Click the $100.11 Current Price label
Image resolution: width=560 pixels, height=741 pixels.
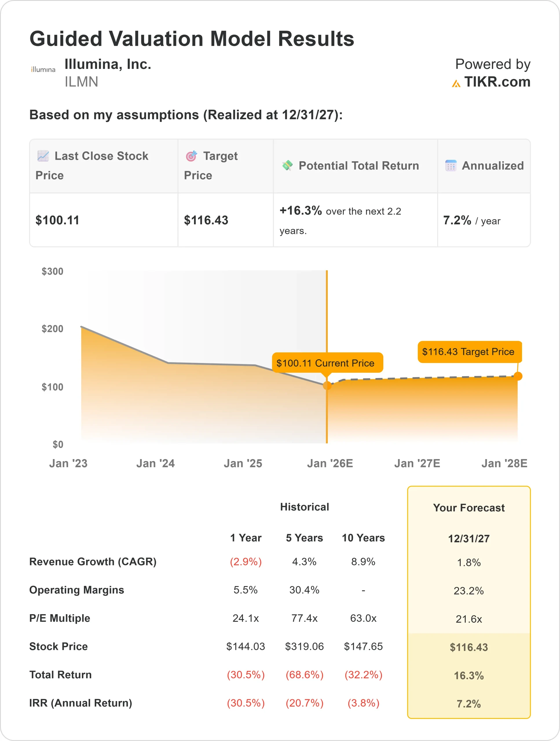327,363
